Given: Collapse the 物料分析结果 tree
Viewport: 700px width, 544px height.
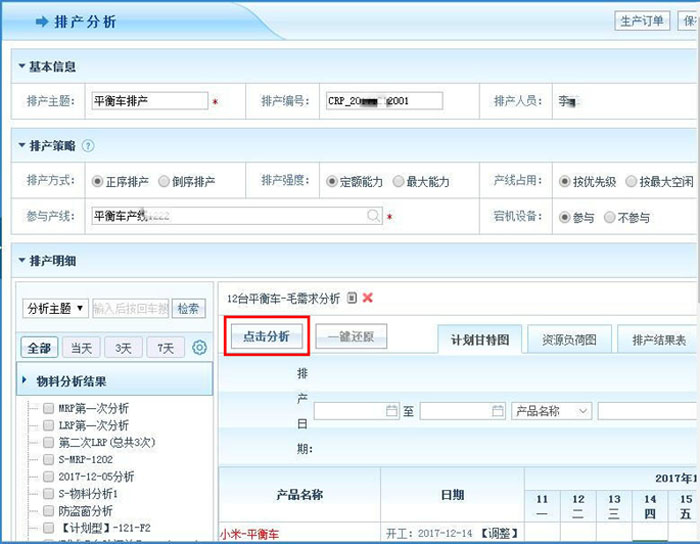Looking at the screenshot, I should pyautogui.click(x=24, y=381).
